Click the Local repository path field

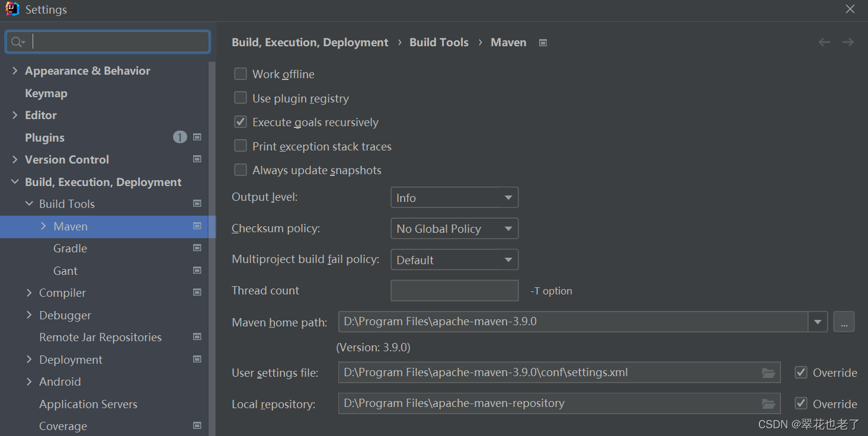point(559,403)
